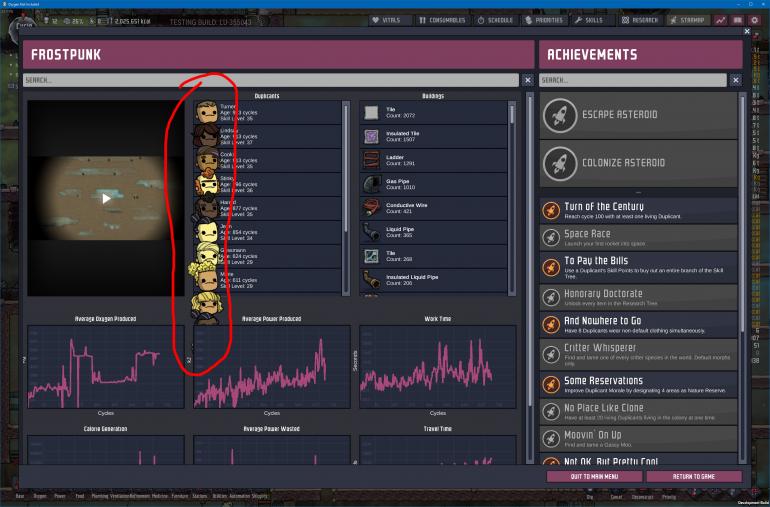This screenshot has width=770, height=507.
Task: Focus the colony statistics search box
Action: [271, 80]
